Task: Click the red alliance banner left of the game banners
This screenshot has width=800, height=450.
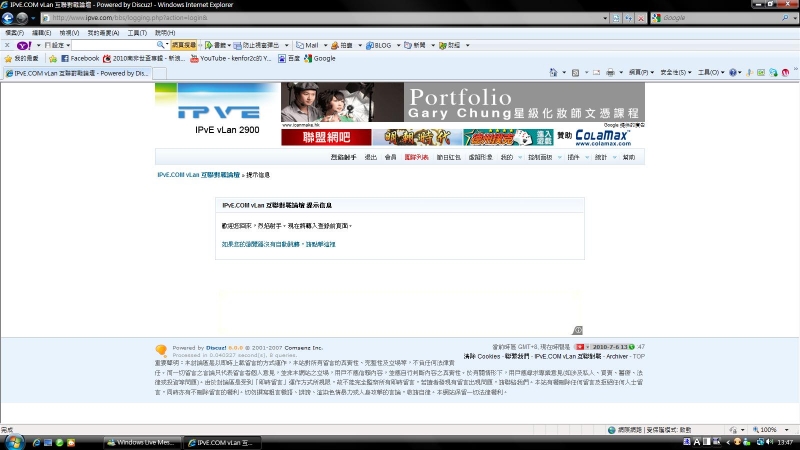Action: coord(326,137)
